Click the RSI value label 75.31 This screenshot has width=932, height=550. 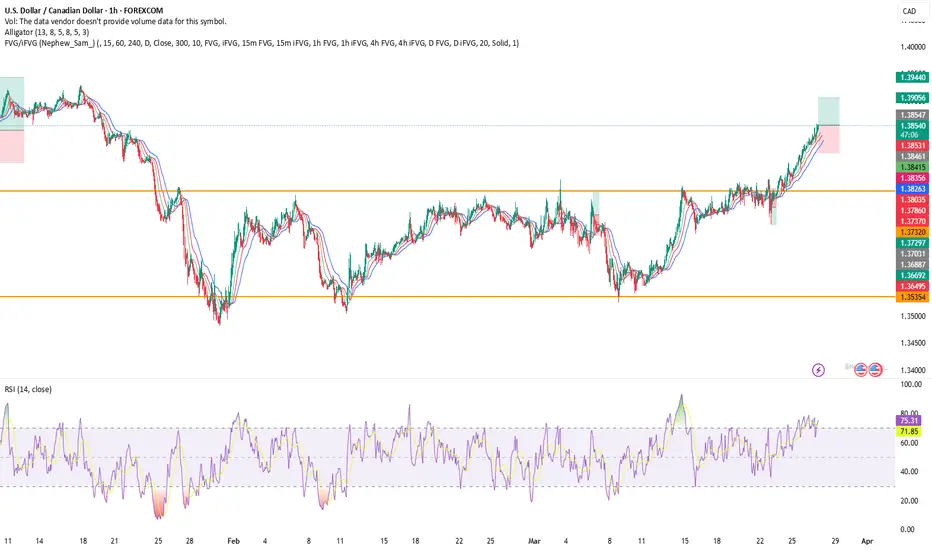[x=909, y=420]
